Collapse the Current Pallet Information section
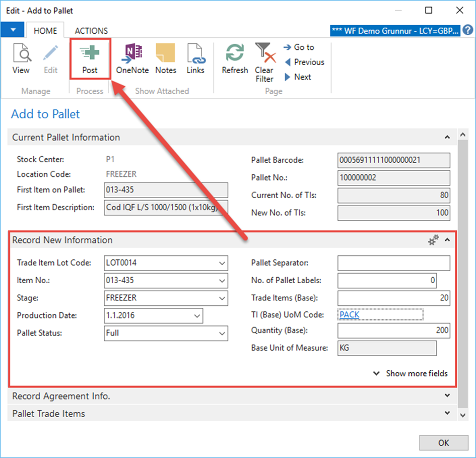This screenshot has height=458, width=476. click(x=447, y=137)
